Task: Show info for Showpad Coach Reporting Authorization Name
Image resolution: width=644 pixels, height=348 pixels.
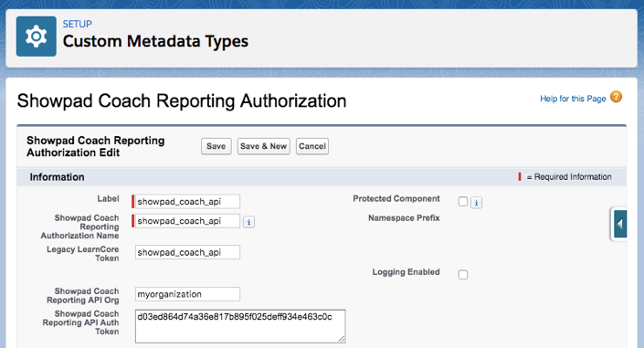Action: click(x=248, y=222)
